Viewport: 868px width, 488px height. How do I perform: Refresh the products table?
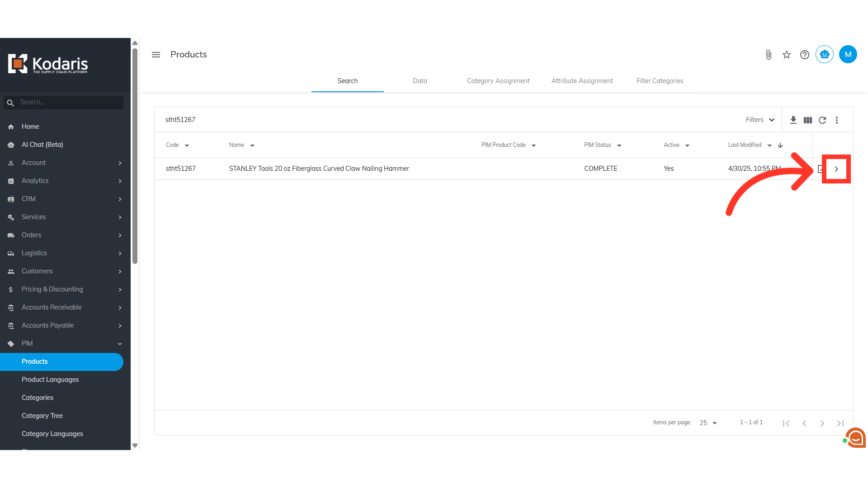pyautogui.click(x=822, y=120)
